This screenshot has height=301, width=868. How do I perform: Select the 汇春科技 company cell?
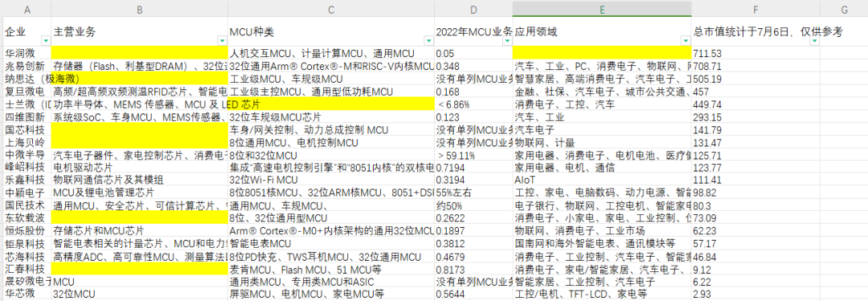27,270
